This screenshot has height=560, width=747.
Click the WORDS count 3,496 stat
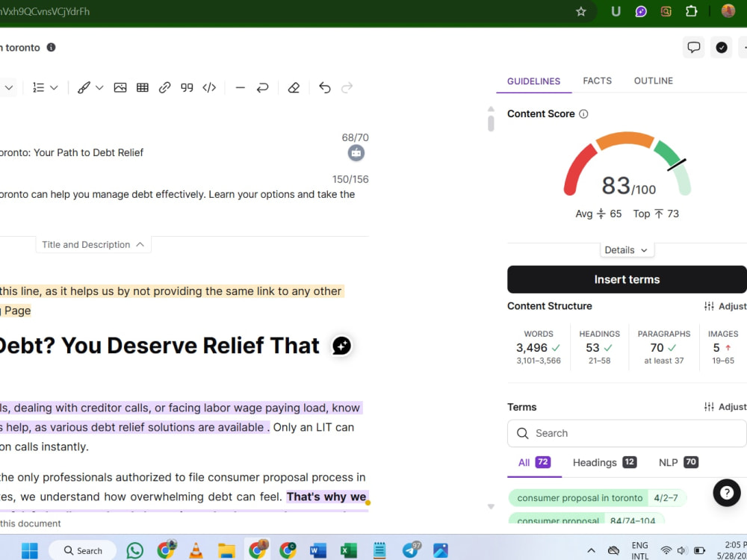tap(539, 348)
